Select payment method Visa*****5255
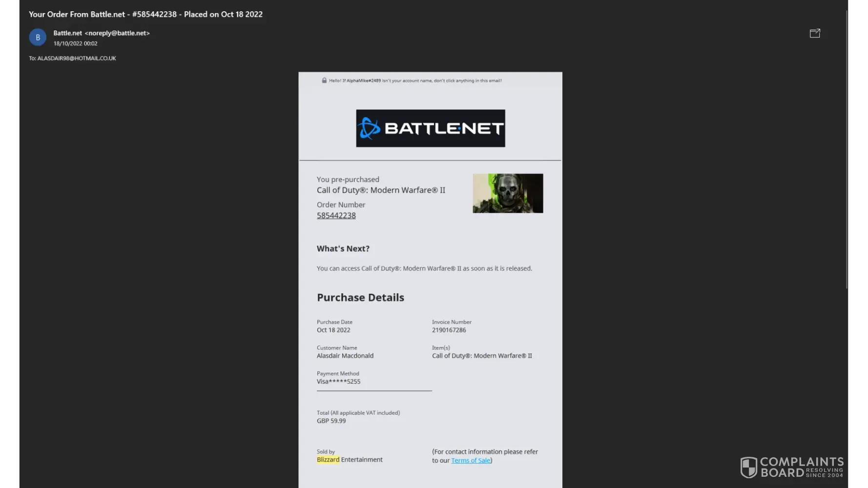 (x=339, y=382)
